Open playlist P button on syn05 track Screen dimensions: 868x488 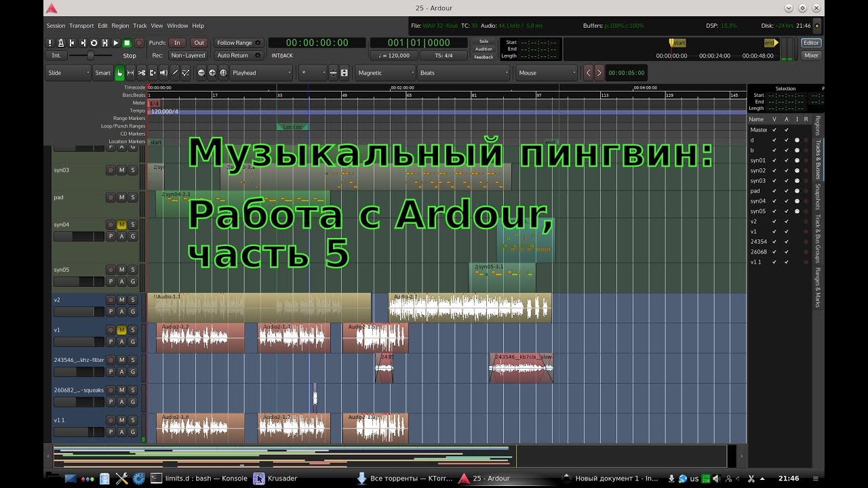coord(111,281)
